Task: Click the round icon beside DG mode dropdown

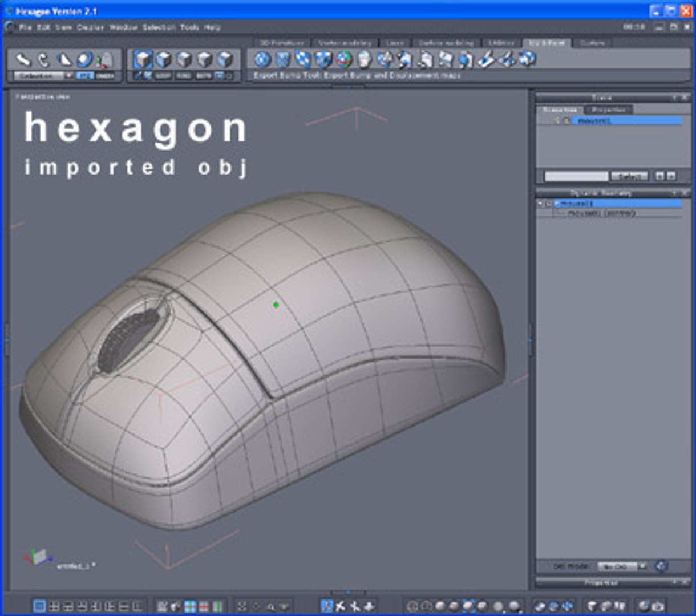Action: tap(662, 566)
